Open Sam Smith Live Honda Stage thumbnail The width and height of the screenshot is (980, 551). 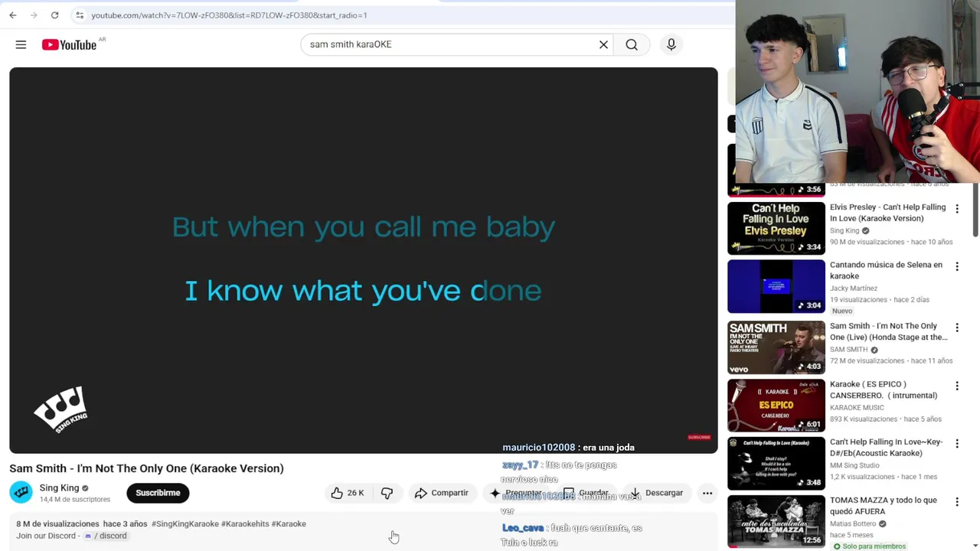tap(776, 347)
